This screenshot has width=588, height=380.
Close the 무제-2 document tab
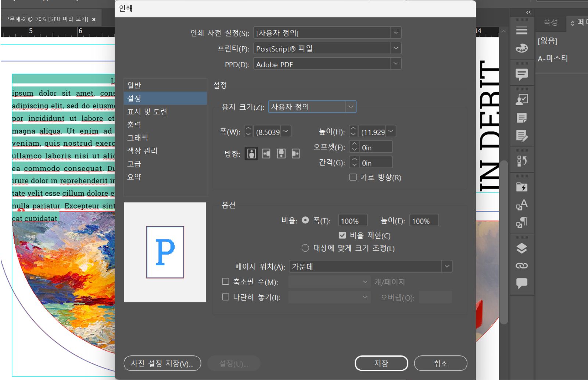(94, 19)
